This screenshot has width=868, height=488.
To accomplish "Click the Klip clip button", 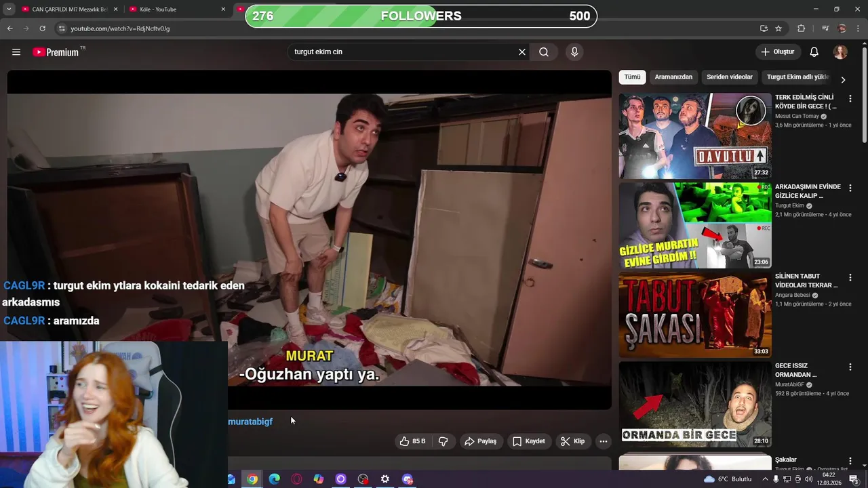I will coord(572,441).
